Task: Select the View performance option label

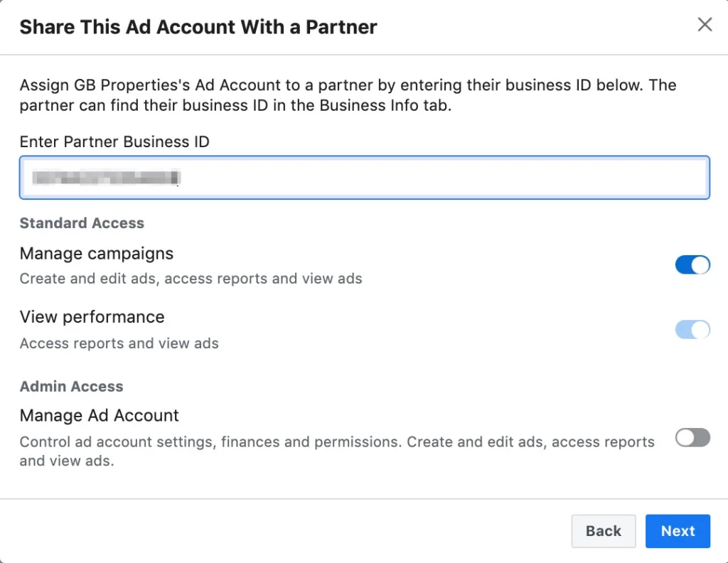Action: 92,317
